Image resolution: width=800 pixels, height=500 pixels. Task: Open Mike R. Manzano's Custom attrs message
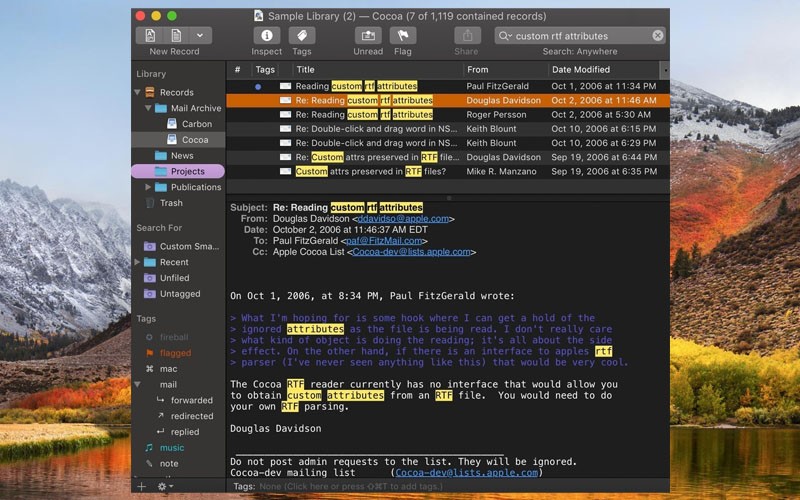click(448, 172)
